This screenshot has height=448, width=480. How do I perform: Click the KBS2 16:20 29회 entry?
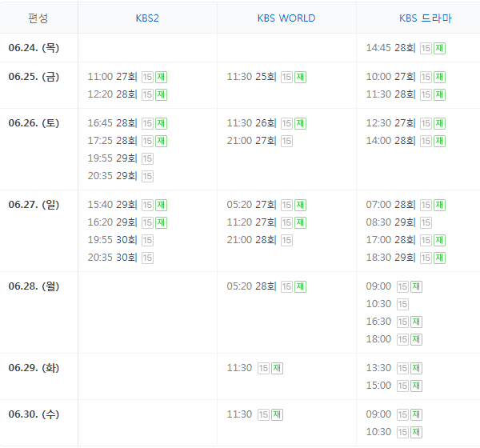(112, 222)
